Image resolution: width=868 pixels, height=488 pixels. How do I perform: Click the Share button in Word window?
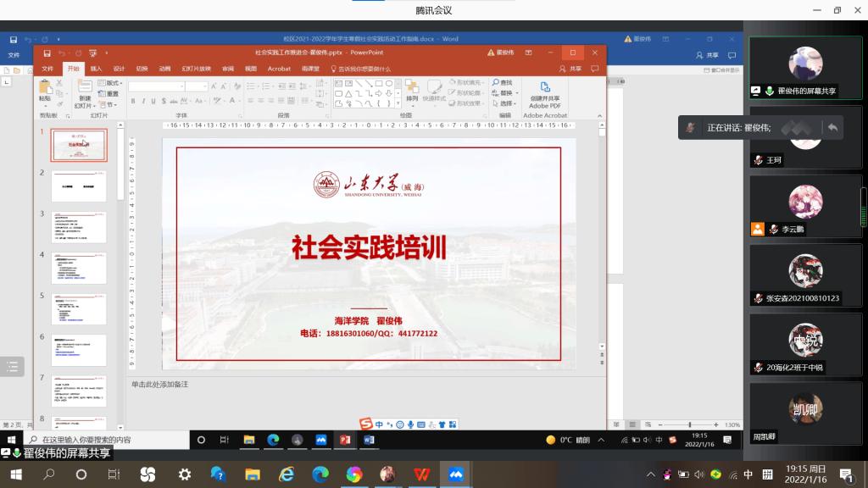pyautogui.click(x=708, y=55)
